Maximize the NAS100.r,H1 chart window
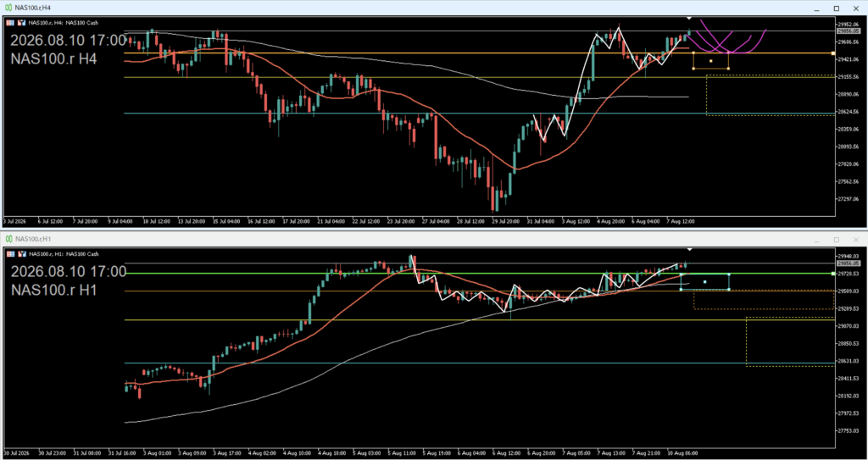Image resolution: width=868 pixels, height=460 pixels. (837, 239)
